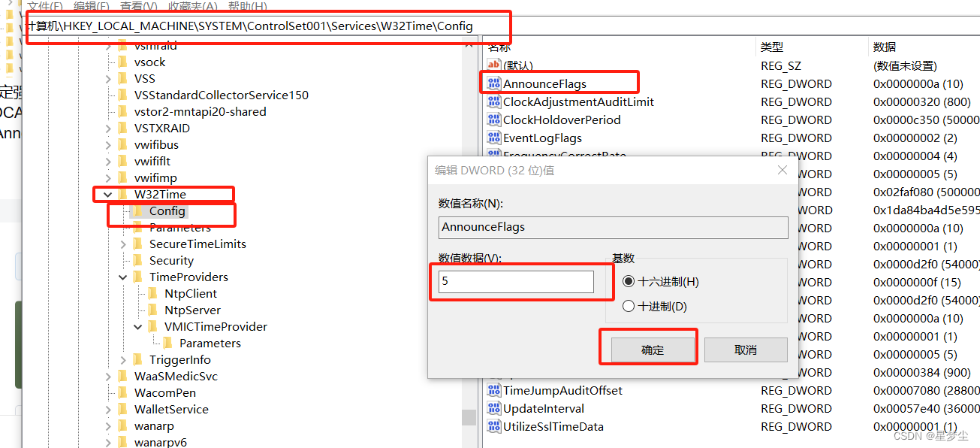Click the UtilizeSslTimeData value icon
This screenshot has width=980, height=448.
point(493,426)
